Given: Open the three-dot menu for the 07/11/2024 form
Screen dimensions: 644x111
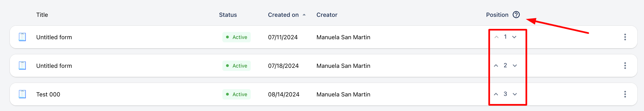Looking at the screenshot, I should tap(625, 37).
